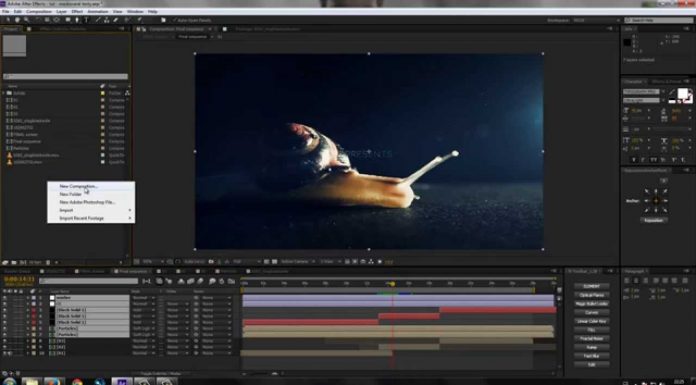Open the Graph Editor
The height and width of the screenshot is (385, 696).
(x=231, y=281)
